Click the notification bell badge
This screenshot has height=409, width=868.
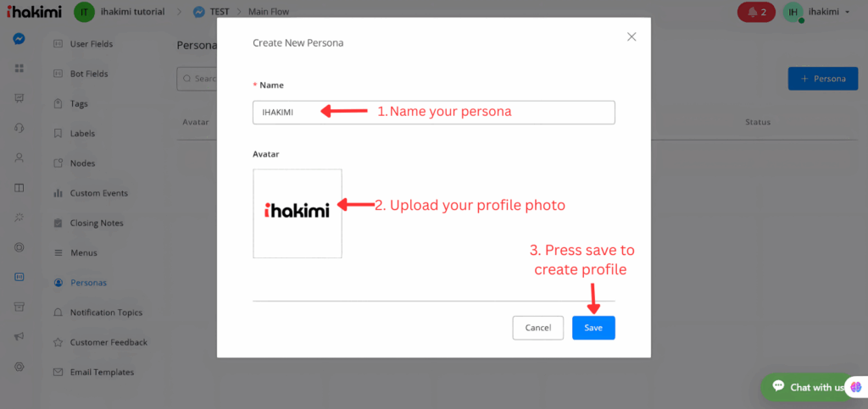tap(756, 12)
